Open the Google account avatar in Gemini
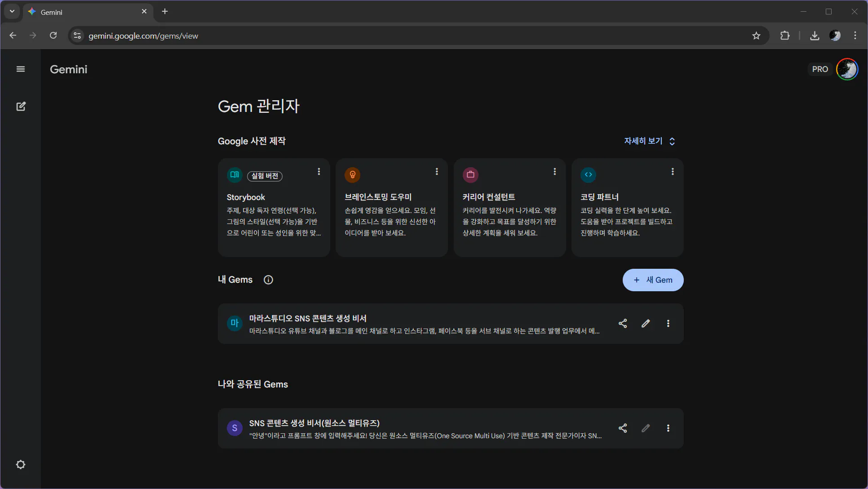Image resolution: width=868 pixels, height=489 pixels. coord(847,69)
